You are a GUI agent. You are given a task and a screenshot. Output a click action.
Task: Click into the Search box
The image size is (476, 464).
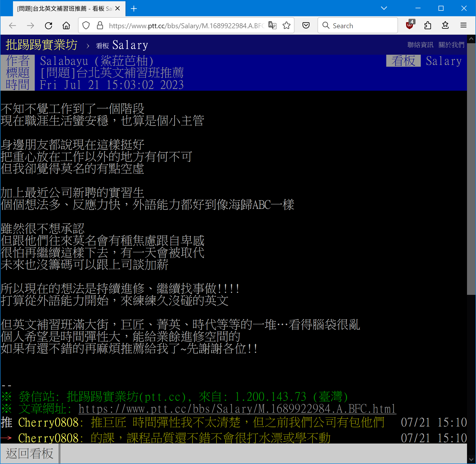click(x=358, y=25)
